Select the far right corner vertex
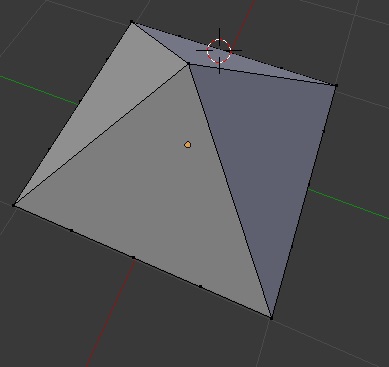Image resolution: width=389 pixels, height=367 pixels. point(336,86)
